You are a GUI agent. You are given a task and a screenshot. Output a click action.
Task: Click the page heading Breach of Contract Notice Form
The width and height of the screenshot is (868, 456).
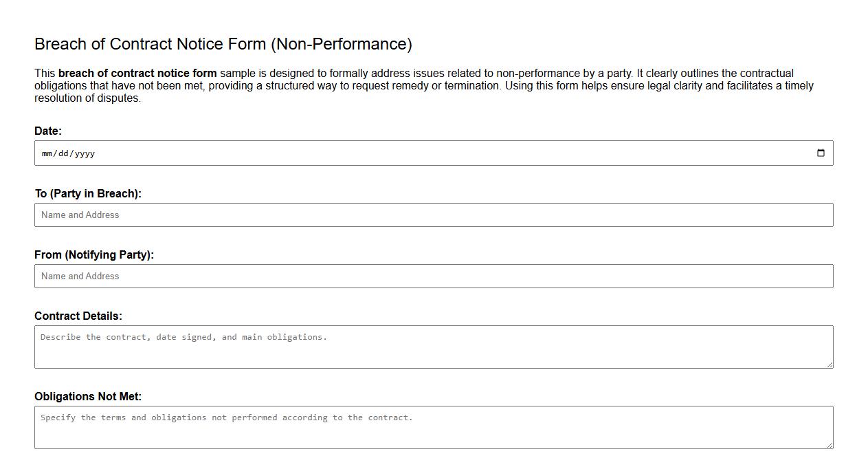tap(223, 43)
